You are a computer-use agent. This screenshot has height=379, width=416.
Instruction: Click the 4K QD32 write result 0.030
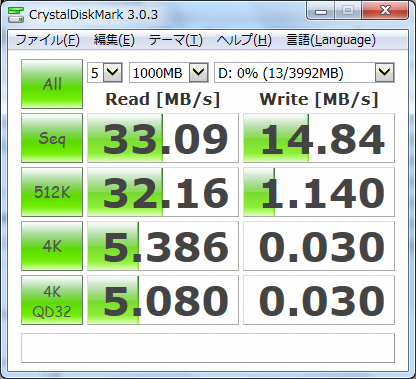319,300
